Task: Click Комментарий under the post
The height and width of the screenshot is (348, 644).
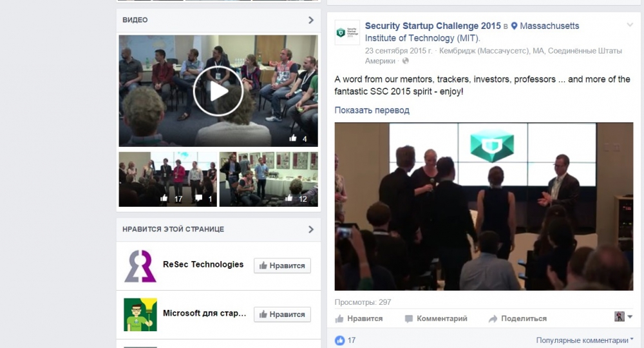Action: pos(436,318)
